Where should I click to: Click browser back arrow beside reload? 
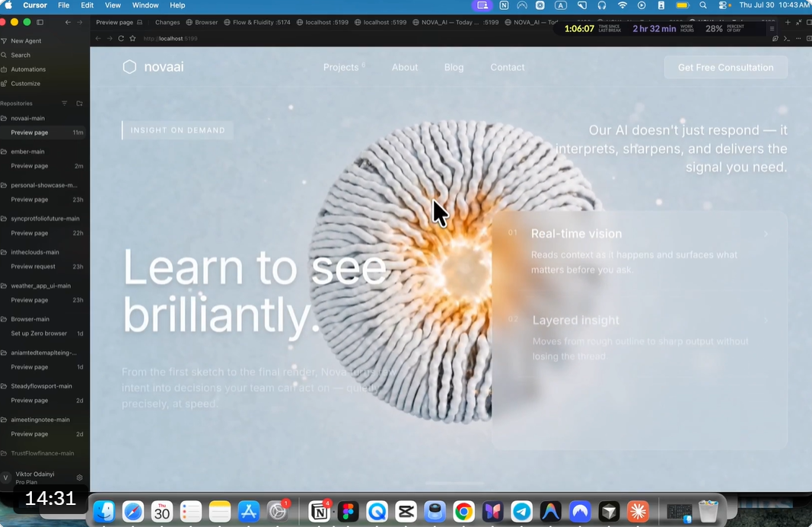coord(98,38)
